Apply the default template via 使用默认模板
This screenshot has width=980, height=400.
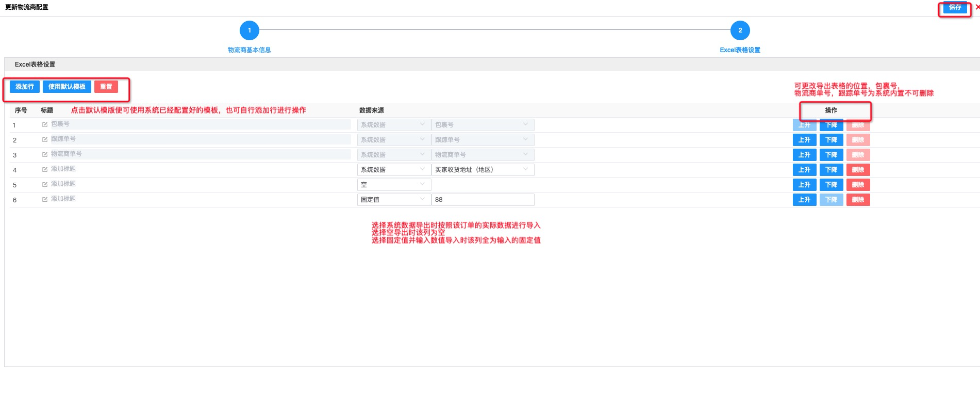pos(67,87)
